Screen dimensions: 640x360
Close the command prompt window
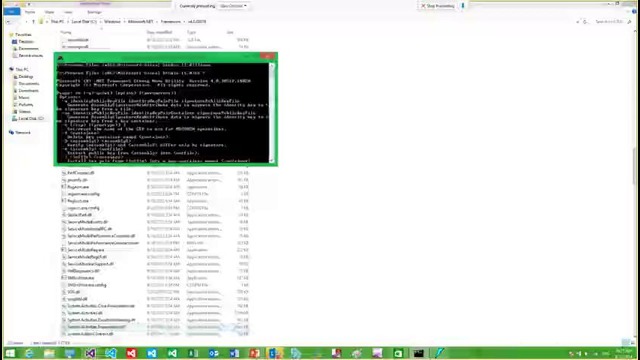coord(267,56)
